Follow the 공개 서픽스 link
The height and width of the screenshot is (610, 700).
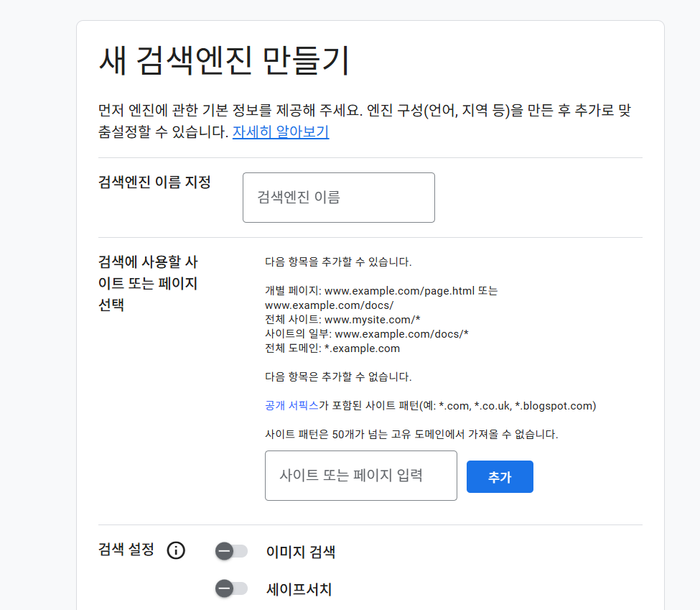pos(291,406)
